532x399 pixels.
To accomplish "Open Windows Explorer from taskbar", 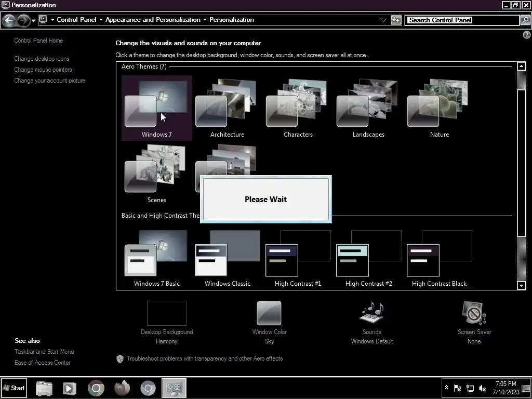I will (44, 388).
